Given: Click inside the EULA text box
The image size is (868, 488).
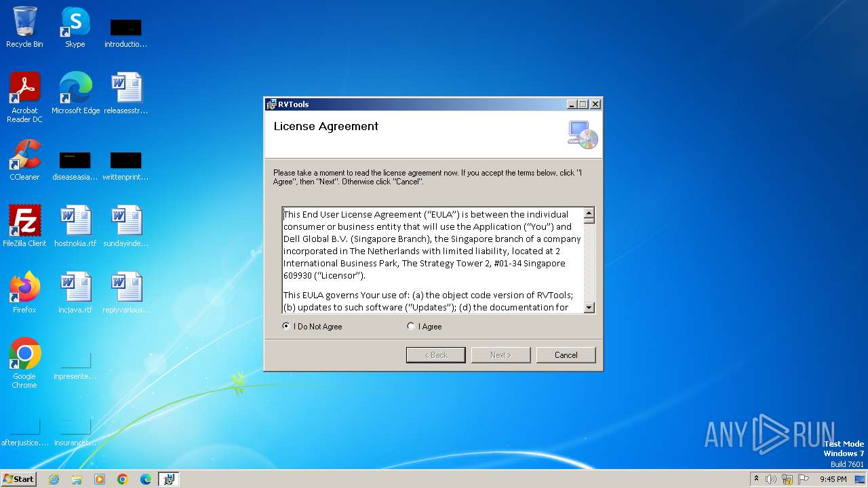Looking at the screenshot, I should (433, 260).
